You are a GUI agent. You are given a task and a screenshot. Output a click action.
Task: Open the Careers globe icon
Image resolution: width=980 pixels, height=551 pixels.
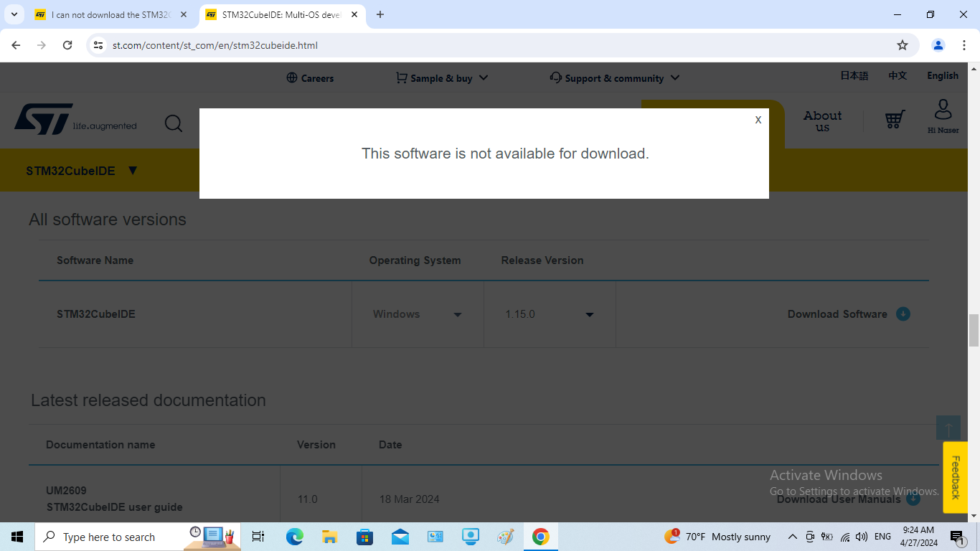pyautogui.click(x=292, y=77)
